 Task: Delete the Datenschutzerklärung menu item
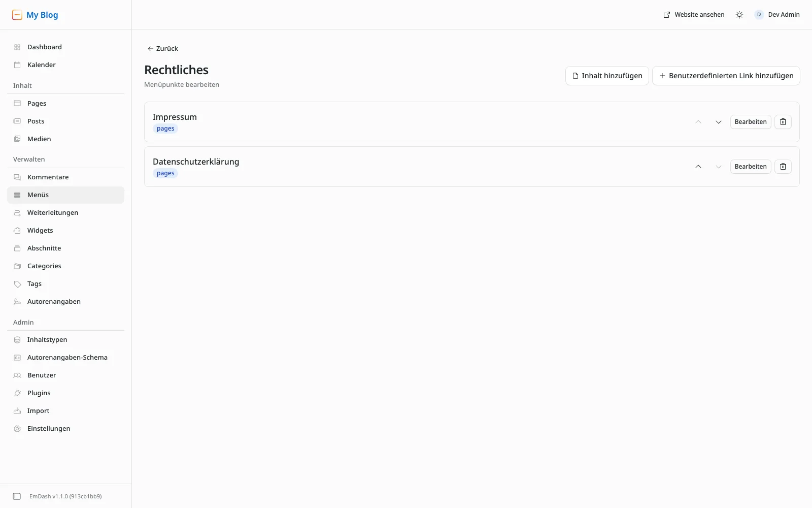point(783,167)
